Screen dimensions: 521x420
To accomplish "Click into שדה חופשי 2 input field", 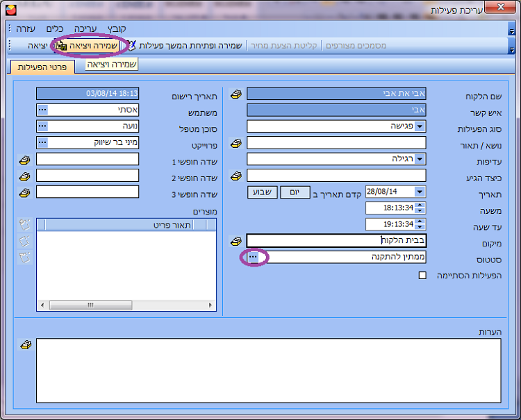I will (x=88, y=176).
